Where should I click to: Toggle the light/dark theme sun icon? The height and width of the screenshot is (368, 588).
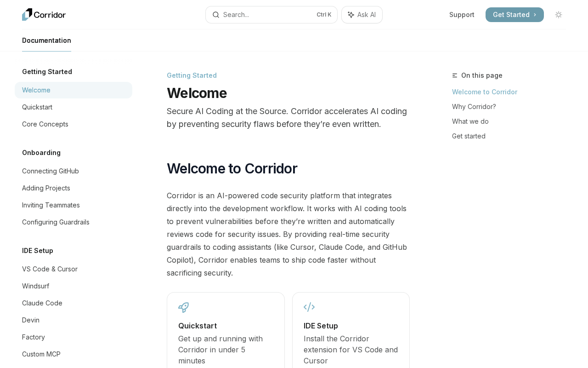(x=559, y=15)
